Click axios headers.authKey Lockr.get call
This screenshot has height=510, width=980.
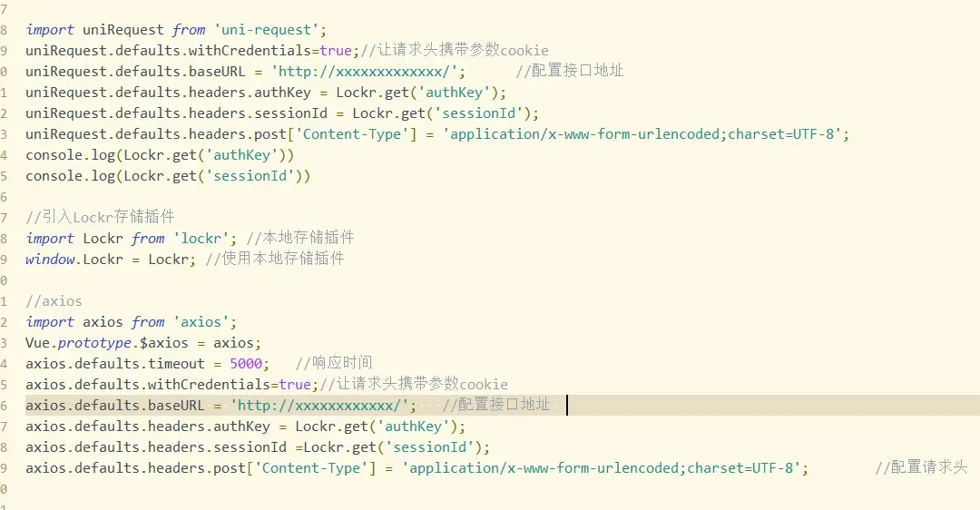379,427
